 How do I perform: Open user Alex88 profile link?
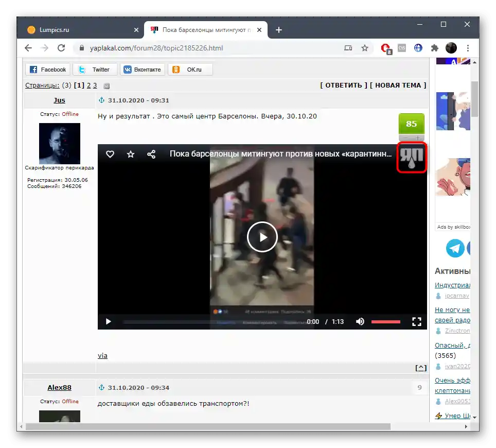click(60, 388)
